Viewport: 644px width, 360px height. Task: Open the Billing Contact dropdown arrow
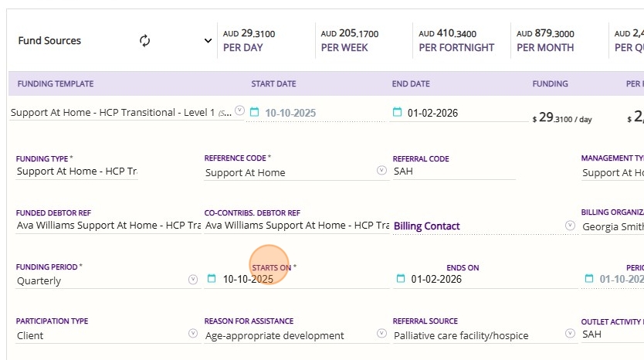571,226
